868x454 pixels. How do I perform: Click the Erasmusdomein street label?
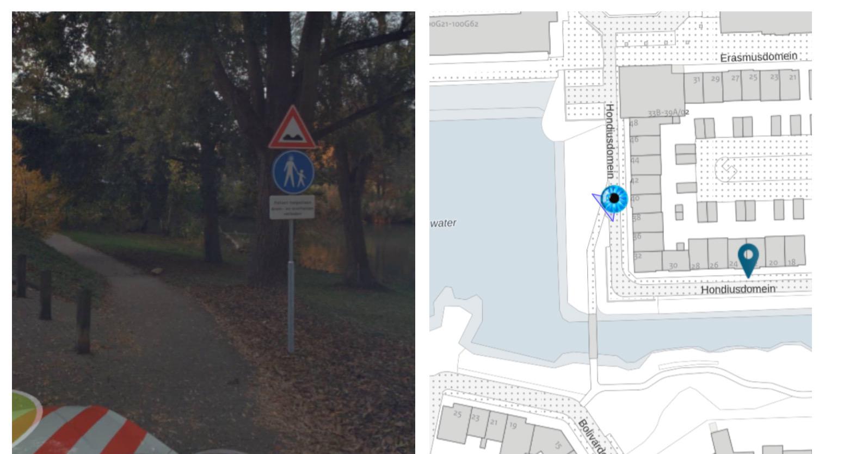coord(759,57)
